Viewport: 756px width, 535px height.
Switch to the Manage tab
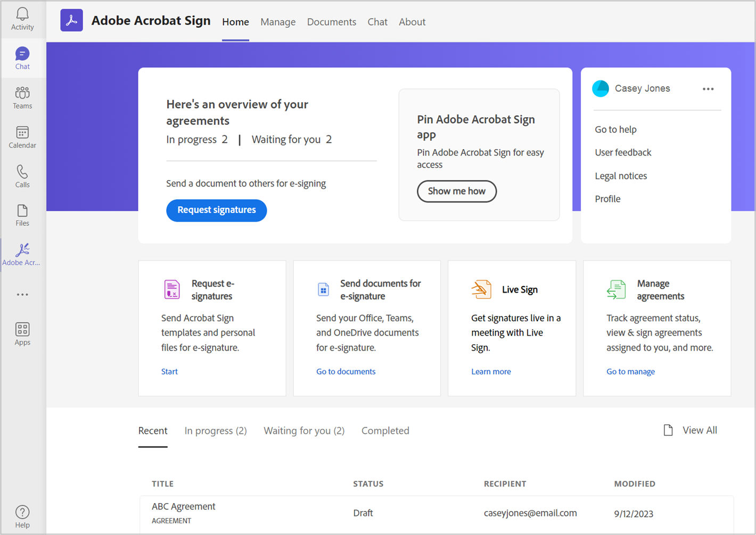click(x=278, y=22)
